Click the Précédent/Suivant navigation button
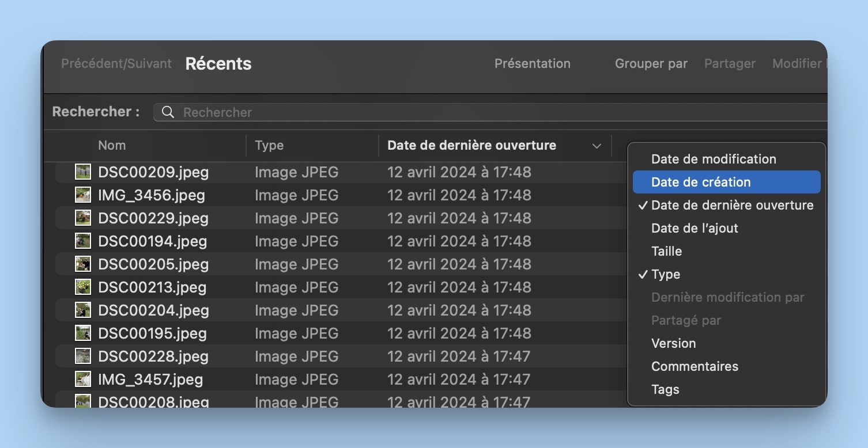 [x=116, y=64]
